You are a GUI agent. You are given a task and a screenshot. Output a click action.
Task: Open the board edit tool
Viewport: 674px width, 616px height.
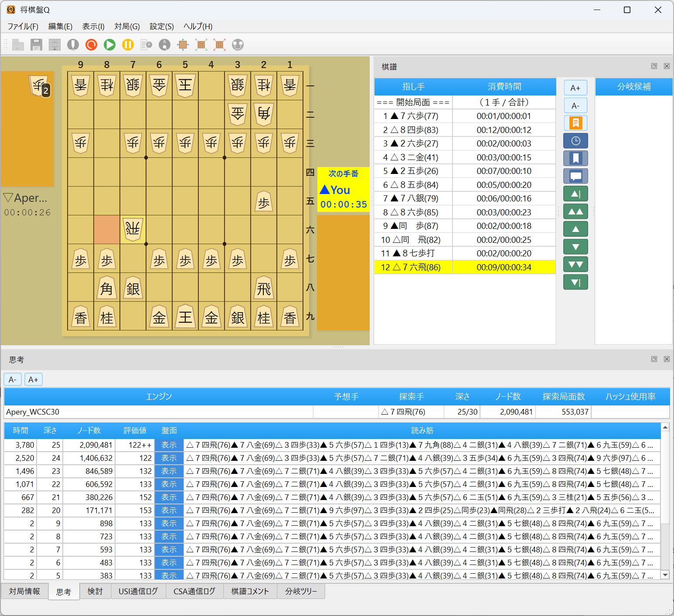(x=54, y=44)
